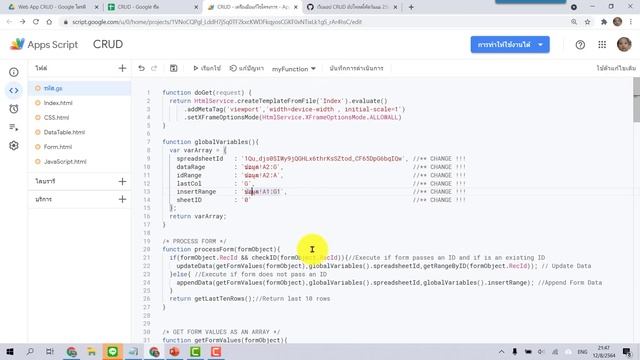This screenshot has height=360, width=640.
Task: Open the help question mark icon
Action: coord(580,44)
